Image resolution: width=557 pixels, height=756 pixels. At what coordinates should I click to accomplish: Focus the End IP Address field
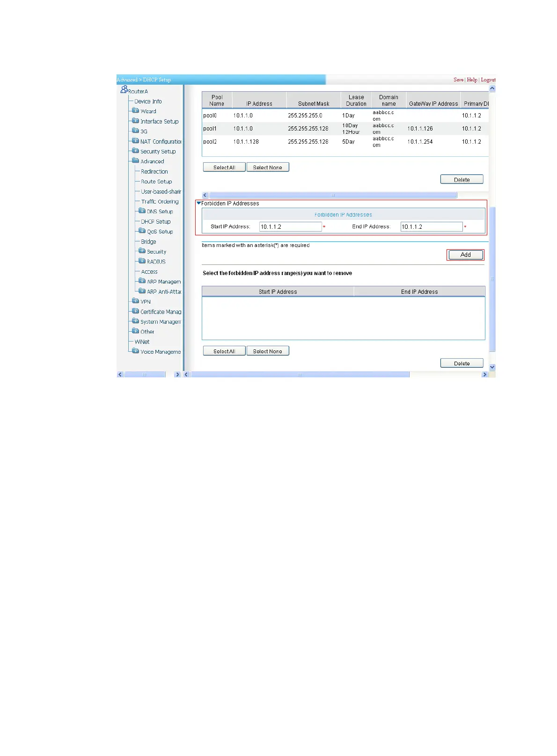432,226
